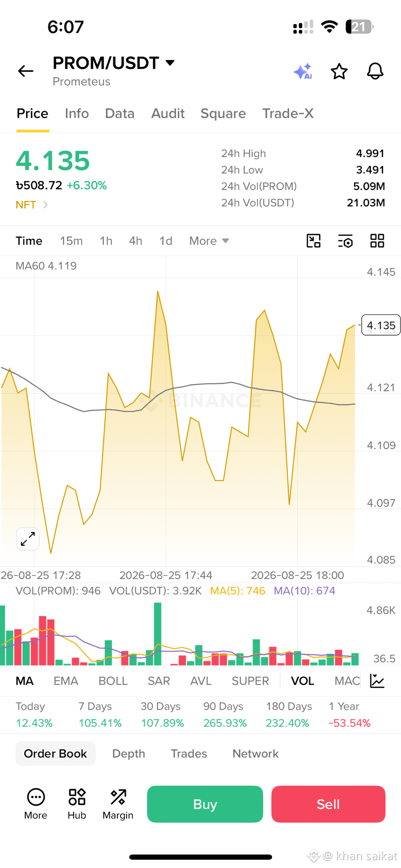The height and width of the screenshot is (868, 401).
Task: Toggle the AVL indicator
Action: pyautogui.click(x=201, y=681)
